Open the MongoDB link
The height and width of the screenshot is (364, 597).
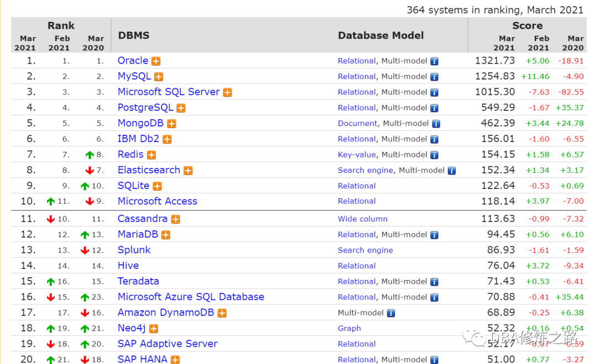tap(140, 123)
